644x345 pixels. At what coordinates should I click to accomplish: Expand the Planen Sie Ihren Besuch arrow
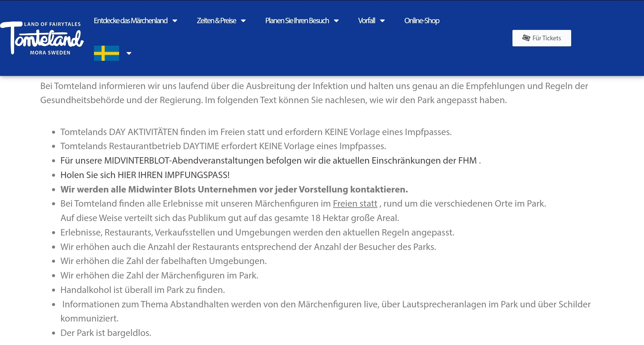(336, 21)
